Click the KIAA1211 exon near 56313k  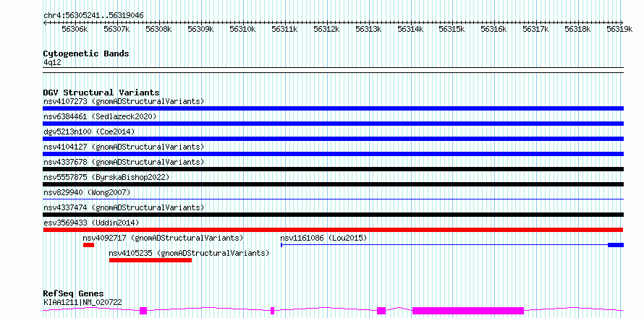(381, 311)
